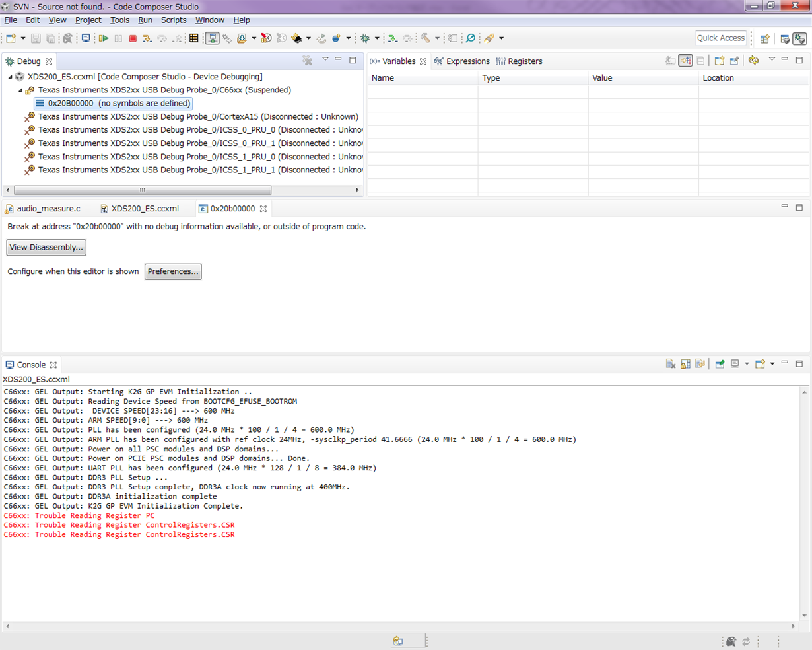Select ICSS_0_PRU_0 debug probe entry
The height and width of the screenshot is (650, 812).
click(194, 130)
